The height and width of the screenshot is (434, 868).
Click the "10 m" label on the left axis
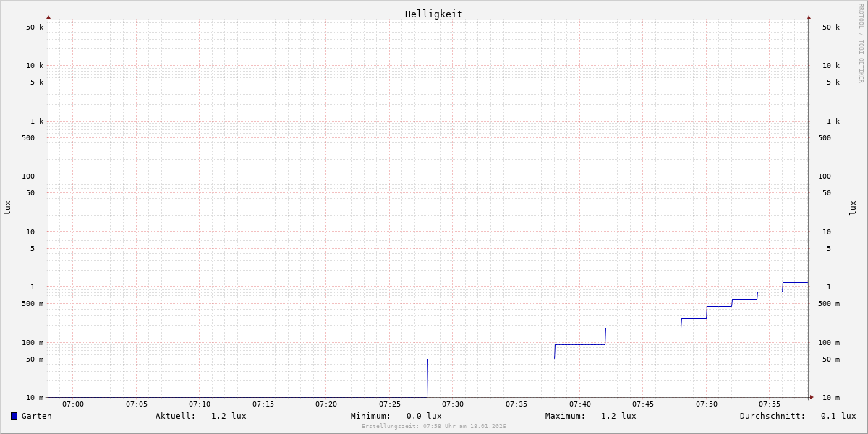[35, 398]
